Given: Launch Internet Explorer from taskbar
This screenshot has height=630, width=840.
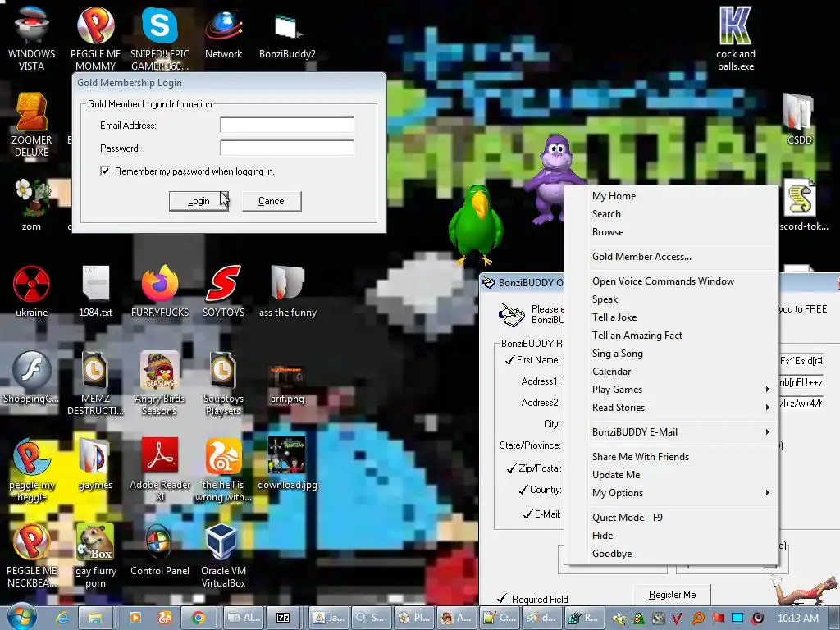Looking at the screenshot, I should (62, 619).
